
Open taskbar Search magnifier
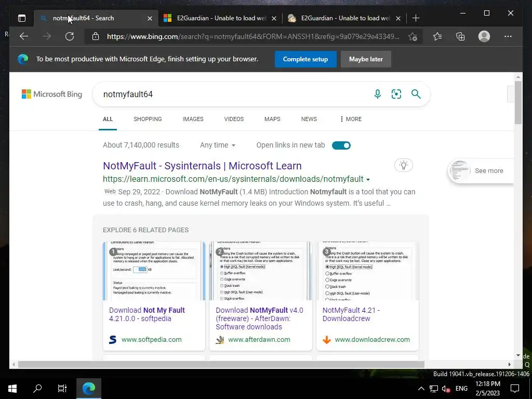37,389
